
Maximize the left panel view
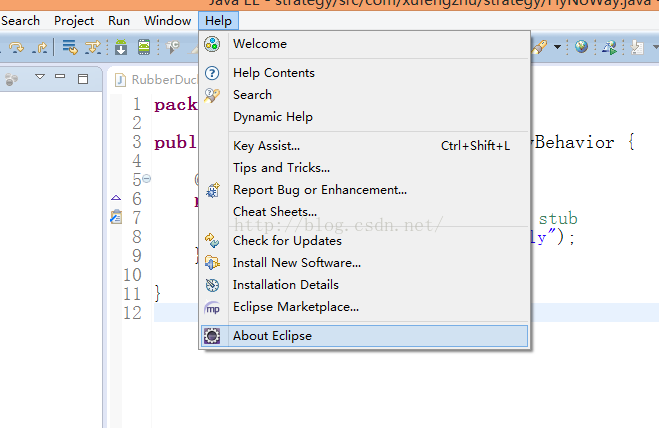click(x=83, y=79)
